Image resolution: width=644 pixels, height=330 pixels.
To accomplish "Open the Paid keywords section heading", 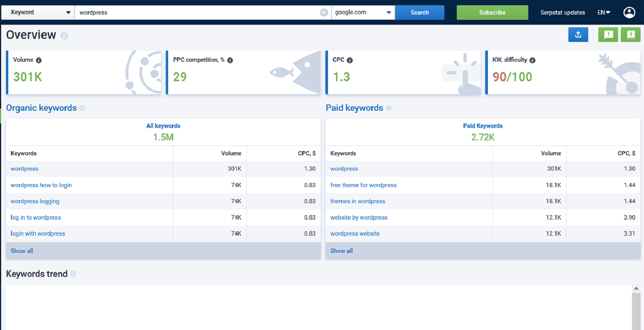I will tap(354, 108).
